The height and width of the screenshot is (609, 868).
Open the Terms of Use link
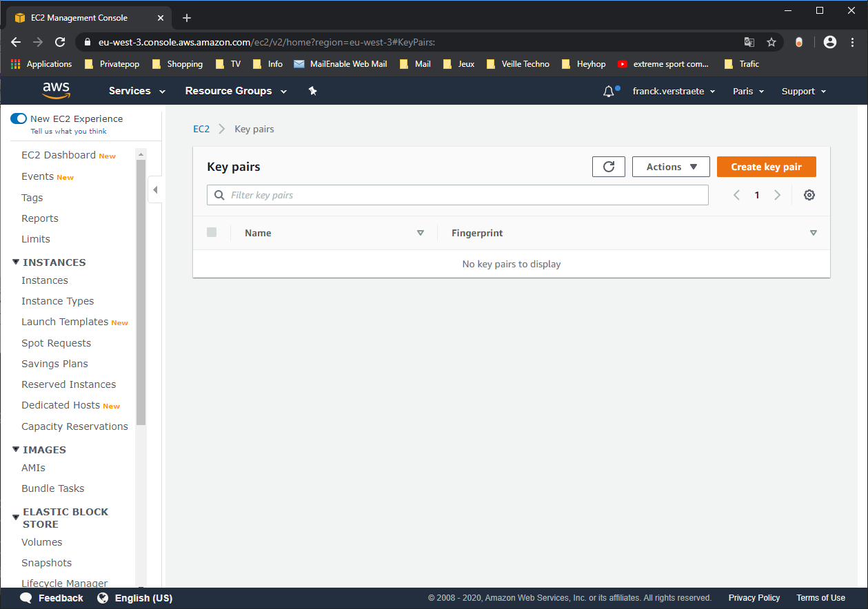pos(820,598)
